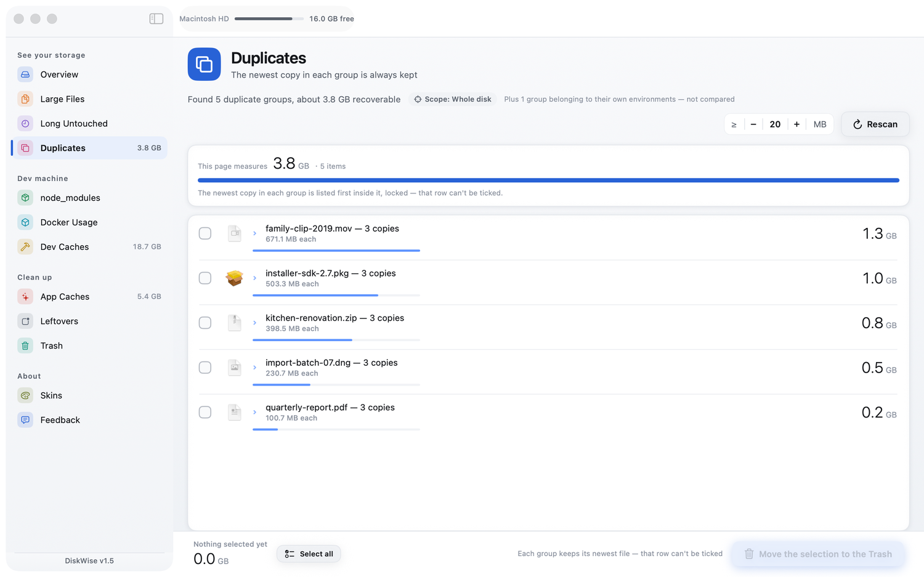Expand the kitchen-renovation.zip chevron
Viewport: 924px width, 577px height.
pyautogui.click(x=254, y=323)
